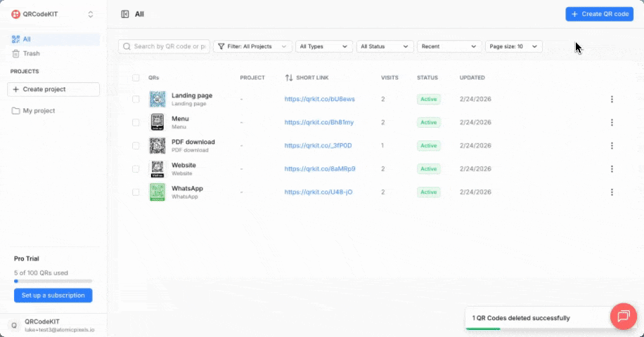Click the QR usage progress bar
The image size is (644, 337).
coord(53,281)
